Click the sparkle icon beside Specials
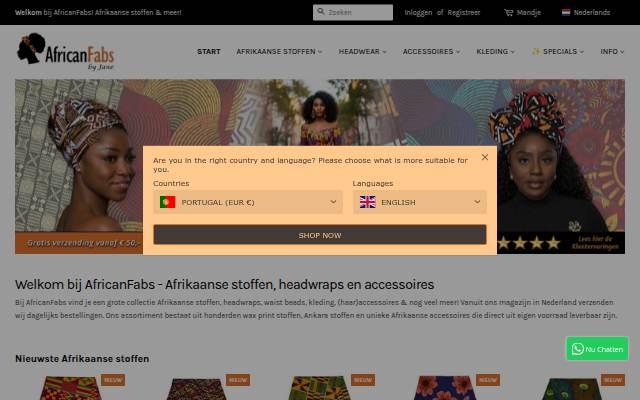Viewport: 640px width, 400px height. 536,51
